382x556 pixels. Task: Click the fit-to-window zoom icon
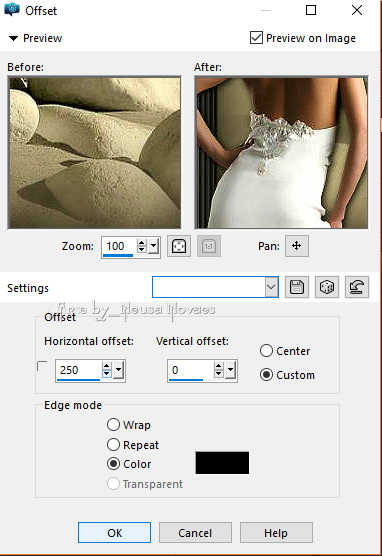[x=179, y=246]
